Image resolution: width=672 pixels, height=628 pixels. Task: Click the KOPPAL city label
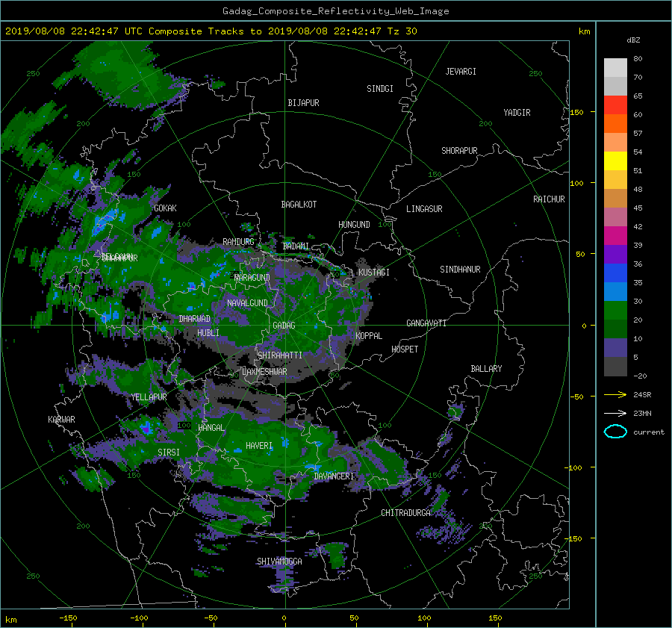pyautogui.click(x=369, y=336)
